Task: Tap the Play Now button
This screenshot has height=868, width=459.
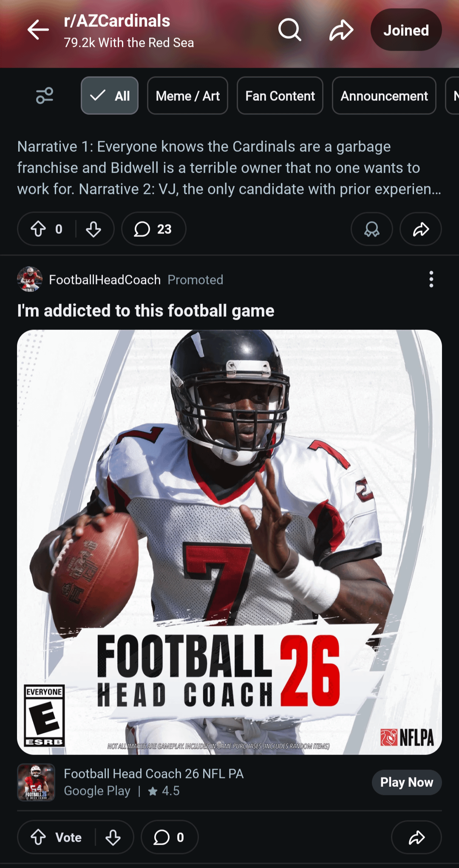Action: pyautogui.click(x=407, y=782)
